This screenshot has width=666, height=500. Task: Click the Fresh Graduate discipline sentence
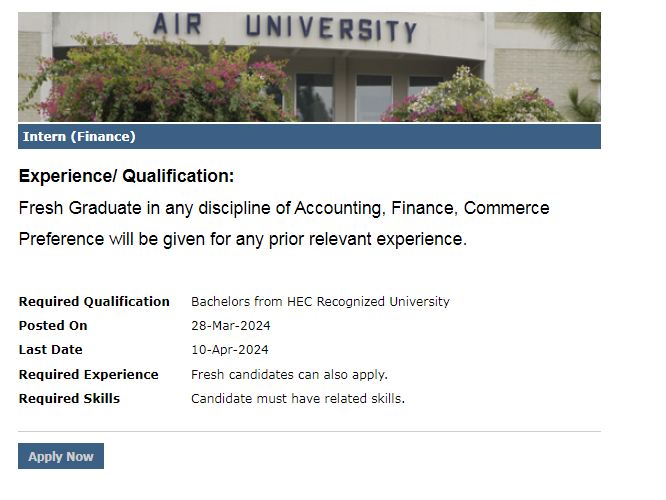(284, 208)
